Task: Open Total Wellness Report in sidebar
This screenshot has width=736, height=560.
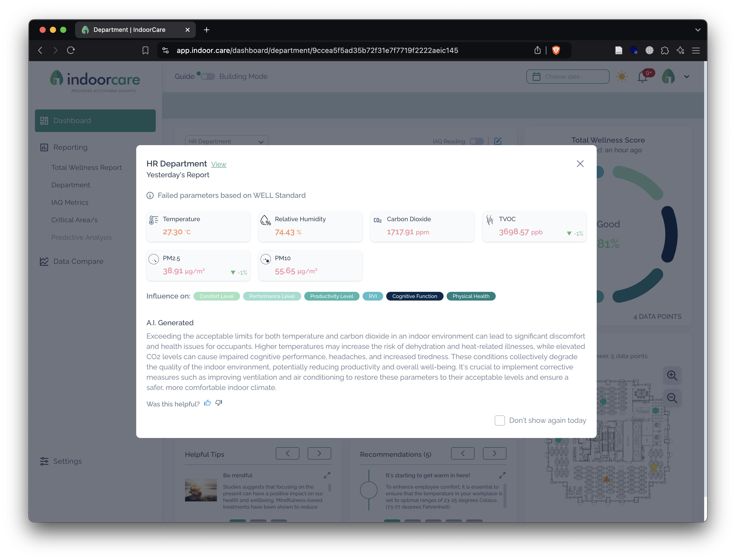Action: (86, 167)
